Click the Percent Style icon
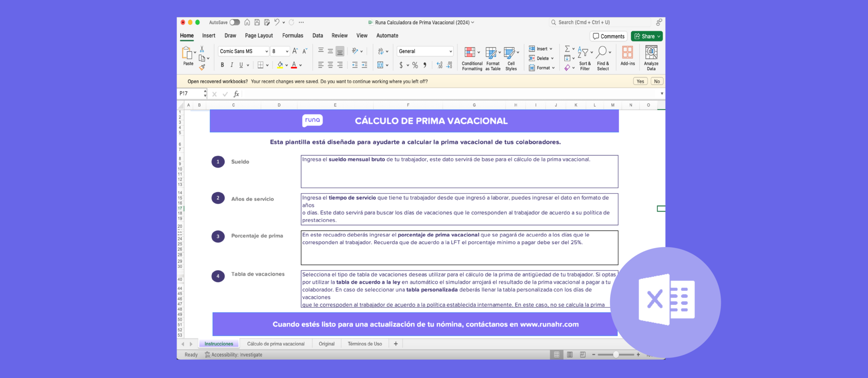868x378 pixels. pyautogui.click(x=415, y=65)
